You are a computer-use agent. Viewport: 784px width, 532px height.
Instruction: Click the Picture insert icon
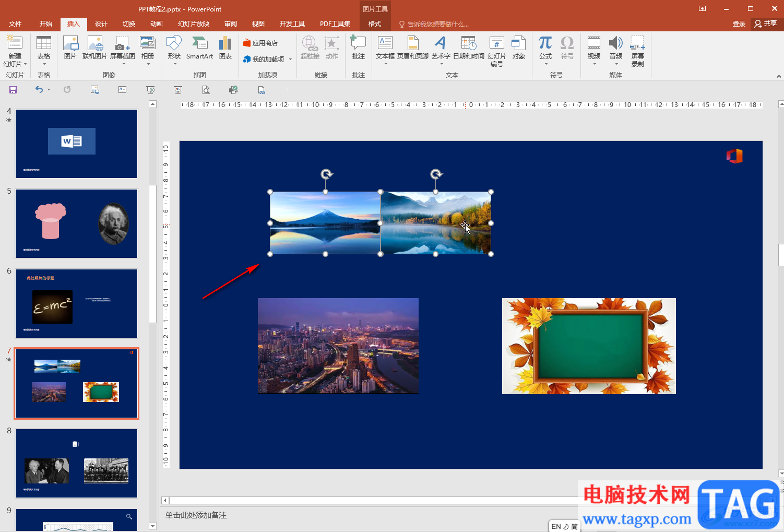[x=70, y=48]
